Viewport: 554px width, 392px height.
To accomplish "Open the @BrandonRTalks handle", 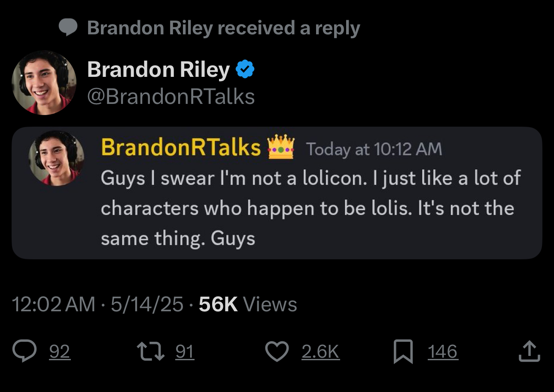I will pyautogui.click(x=171, y=97).
